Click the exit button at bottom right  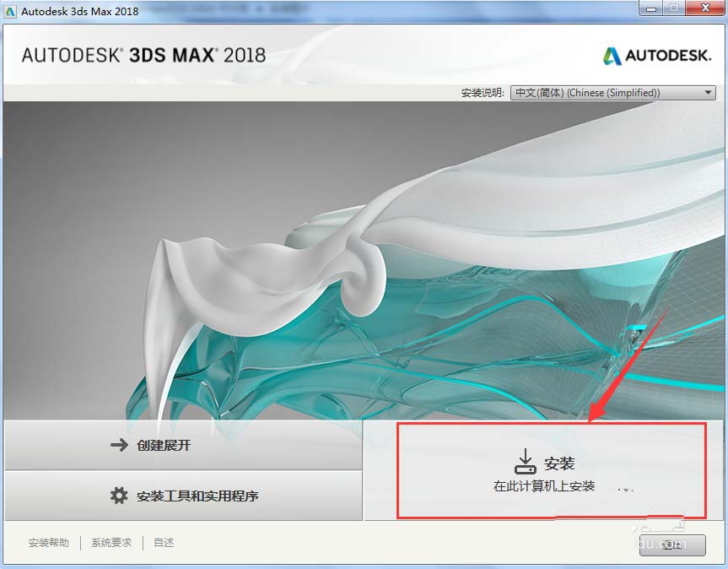672,545
